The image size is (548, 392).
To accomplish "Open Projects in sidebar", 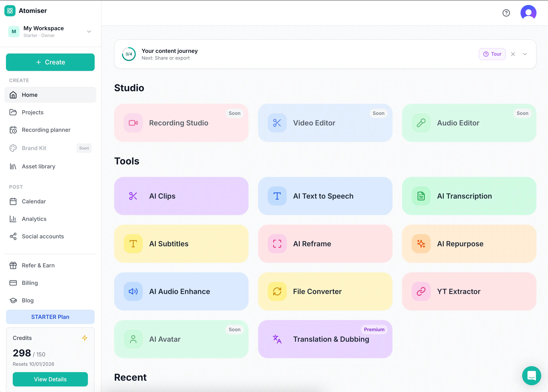I will click(50, 112).
